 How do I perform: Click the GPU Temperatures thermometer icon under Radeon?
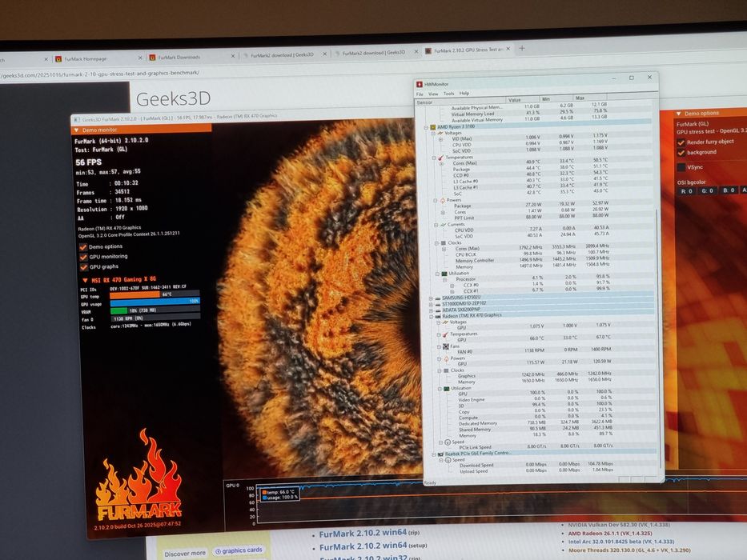pyautogui.click(x=445, y=334)
